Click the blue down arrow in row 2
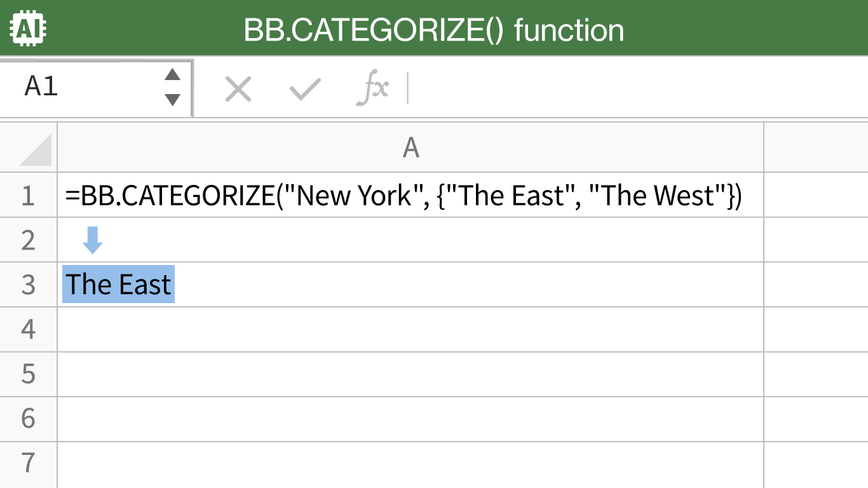This screenshot has height=488, width=868. 93,240
